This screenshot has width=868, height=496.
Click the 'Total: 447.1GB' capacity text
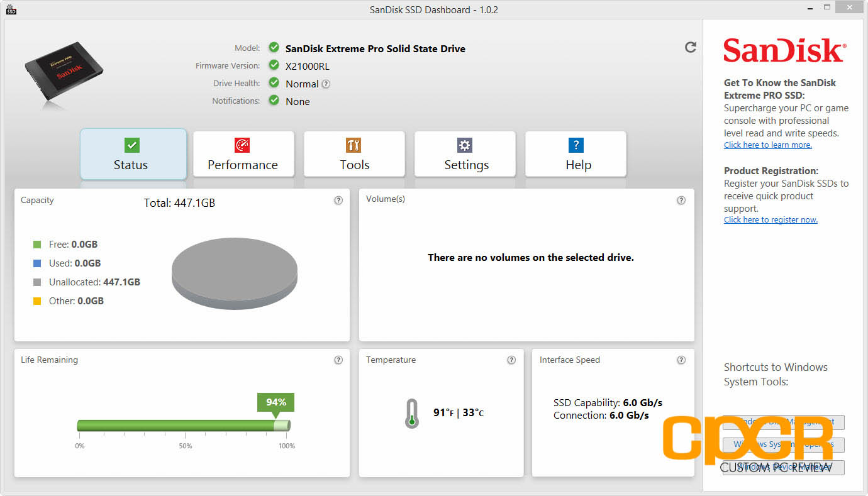(x=180, y=203)
